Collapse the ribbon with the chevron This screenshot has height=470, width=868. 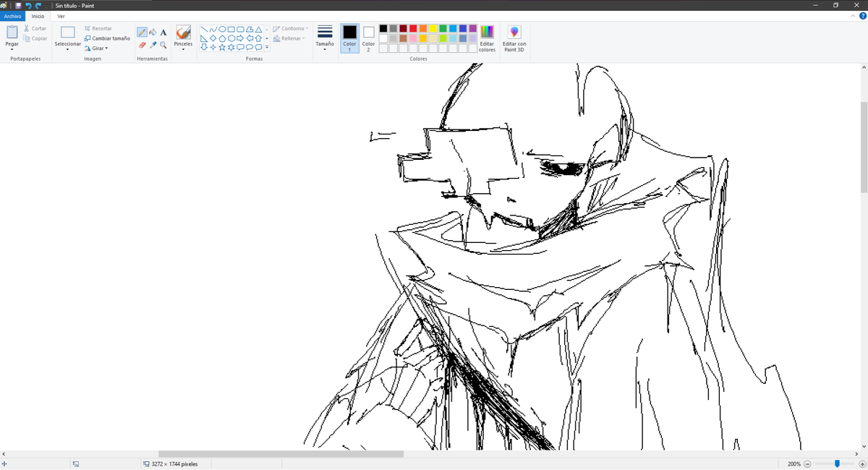pos(854,16)
